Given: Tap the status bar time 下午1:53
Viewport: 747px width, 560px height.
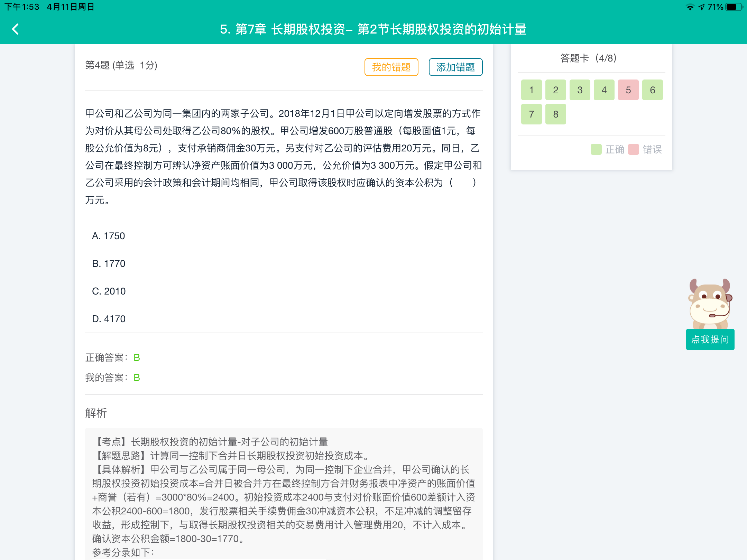Looking at the screenshot, I should [22, 7].
